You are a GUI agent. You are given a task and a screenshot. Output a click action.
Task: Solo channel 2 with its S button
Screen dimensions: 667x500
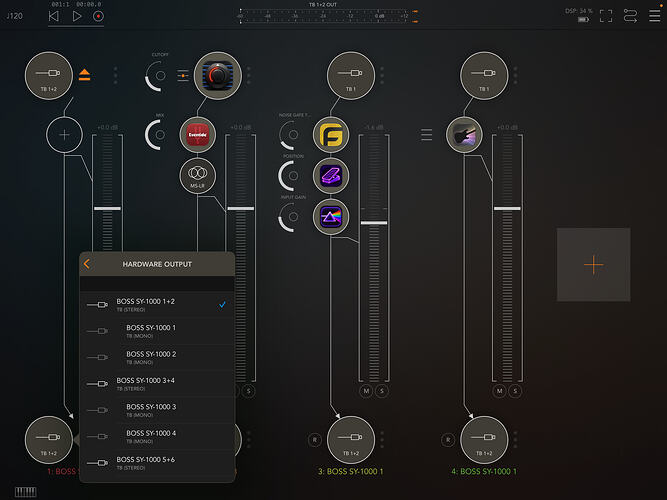249,391
